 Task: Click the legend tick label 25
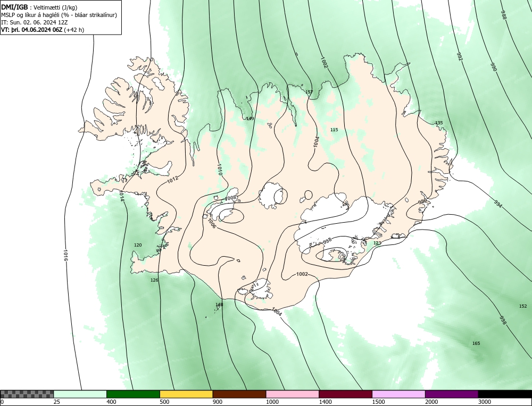56,402
